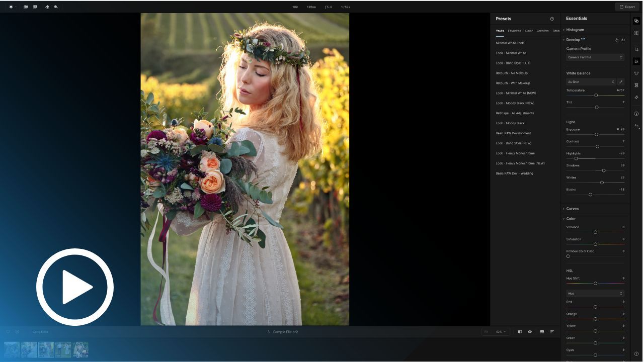The width and height of the screenshot is (644, 362).
Task: Select fifth filmstrip thumbnail
Action: coord(80,350)
